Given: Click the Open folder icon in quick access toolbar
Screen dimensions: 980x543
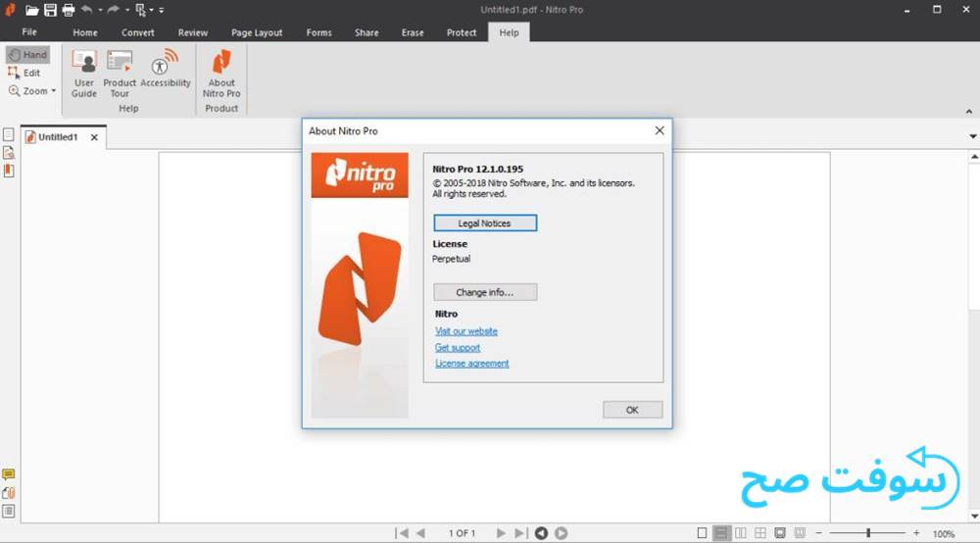Looking at the screenshot, I should [x=32, y=10].
